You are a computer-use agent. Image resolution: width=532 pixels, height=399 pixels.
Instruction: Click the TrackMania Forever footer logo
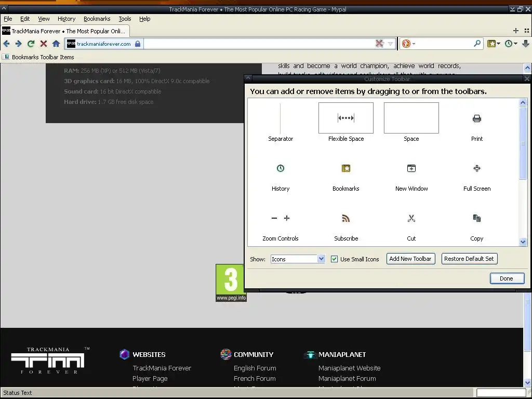[x=50, y=361]
